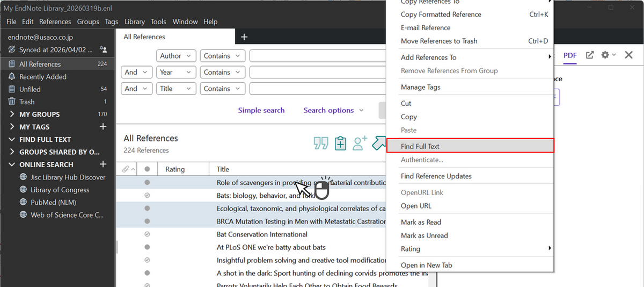
Task: Toggle read status dot for first reference
Action: (x=147, y=183)
